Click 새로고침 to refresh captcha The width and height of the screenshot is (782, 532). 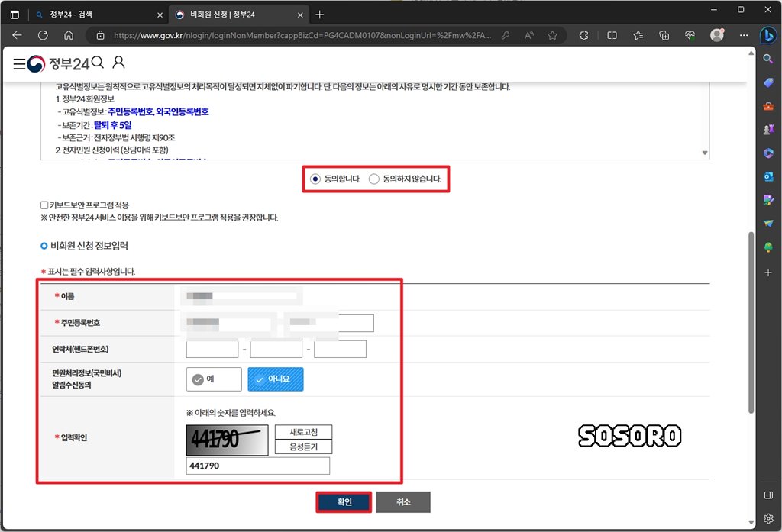[303, 432]
